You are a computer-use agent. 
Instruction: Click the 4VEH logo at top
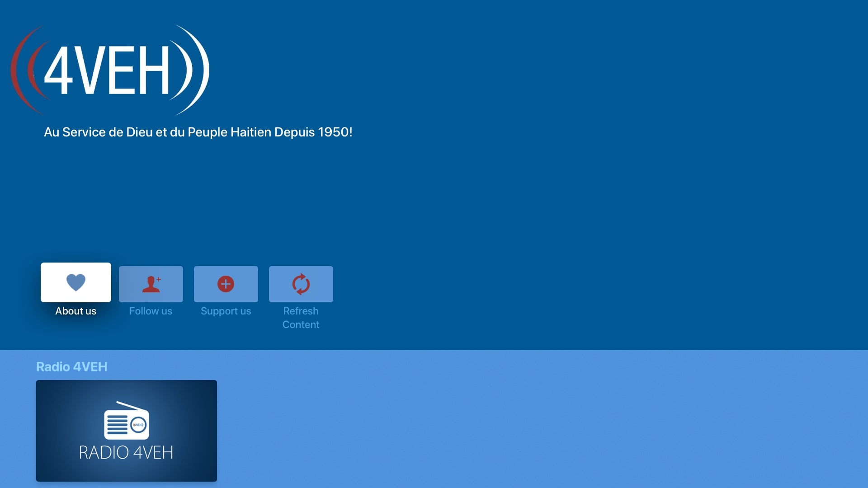tap(110, 70)
